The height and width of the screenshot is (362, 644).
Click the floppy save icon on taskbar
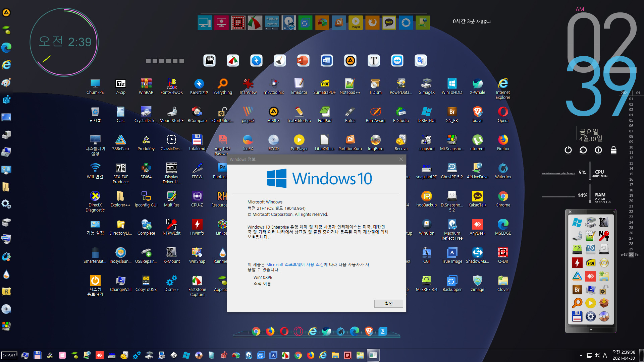coord(37,355)
